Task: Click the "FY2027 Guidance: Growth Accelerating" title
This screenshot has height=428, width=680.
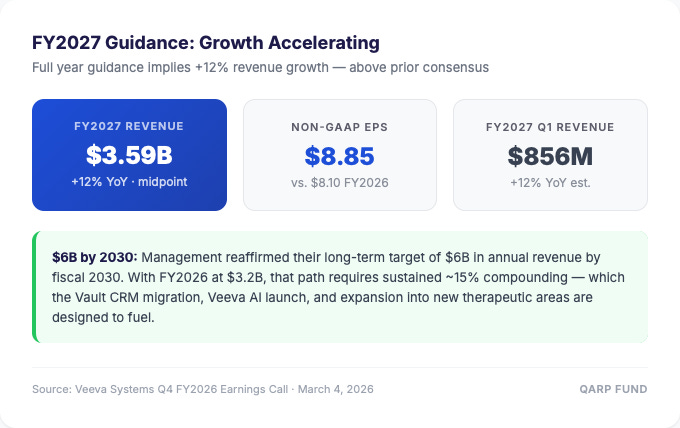Action: point(206,43)
